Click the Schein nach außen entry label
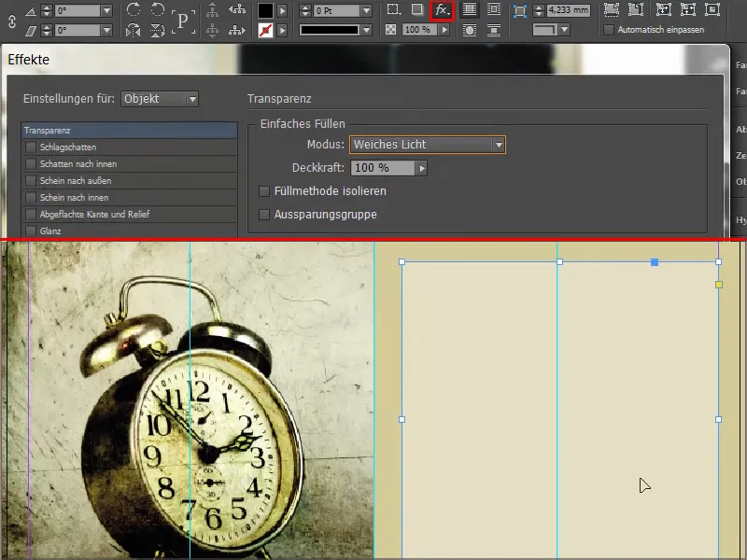The image size is (747, 560). (76, 181)
